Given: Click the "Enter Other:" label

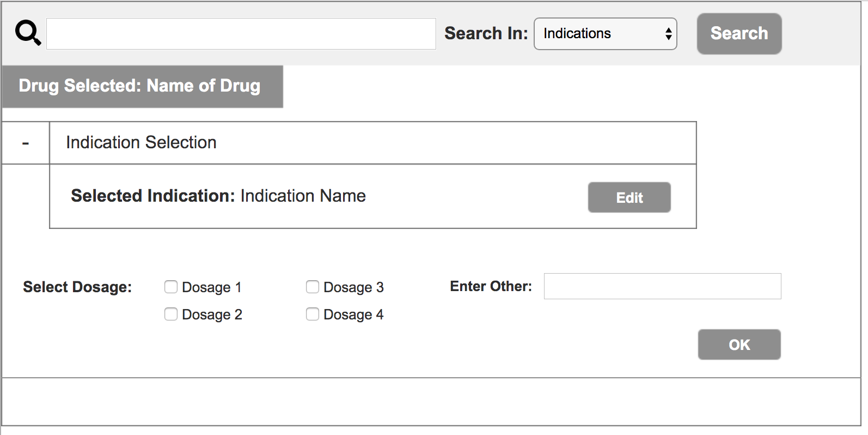Looking at the screenshot, I should (491, 286).
